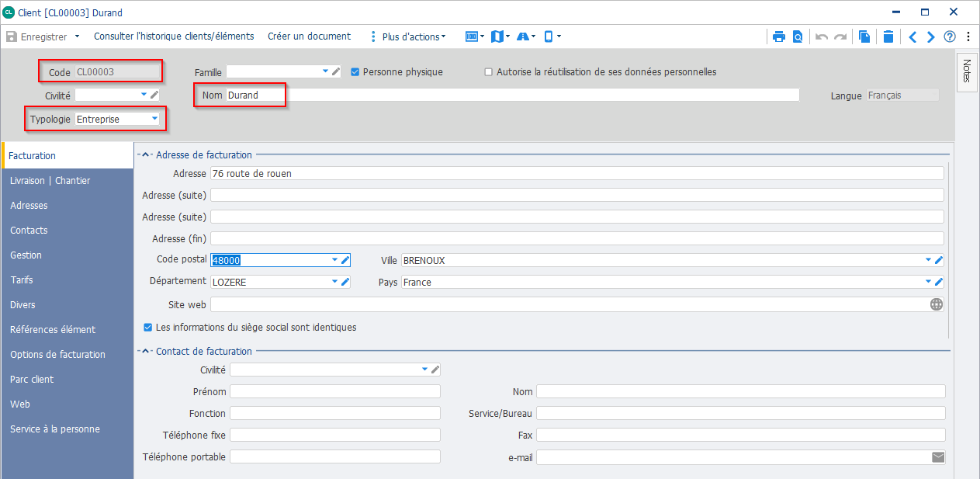
Task: Select the Web tab
Action: point(68,404)
